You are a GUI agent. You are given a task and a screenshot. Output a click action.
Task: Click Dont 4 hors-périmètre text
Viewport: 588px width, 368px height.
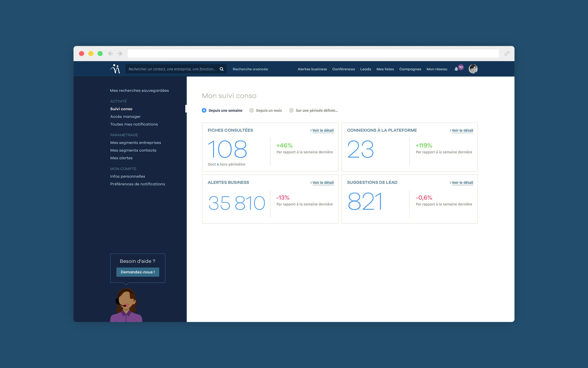(x=226, y=164)
